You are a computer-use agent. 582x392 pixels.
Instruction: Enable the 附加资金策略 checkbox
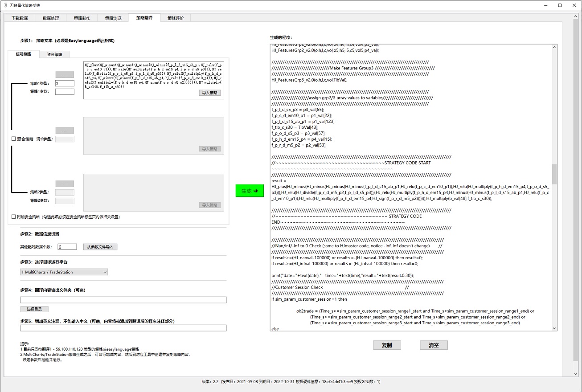[x=14, y=217]
